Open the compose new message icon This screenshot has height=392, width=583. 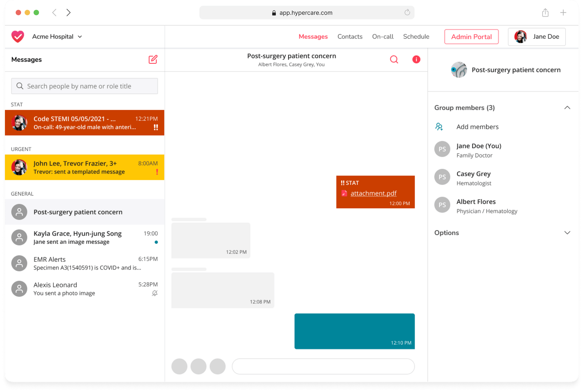coord(153,59)
